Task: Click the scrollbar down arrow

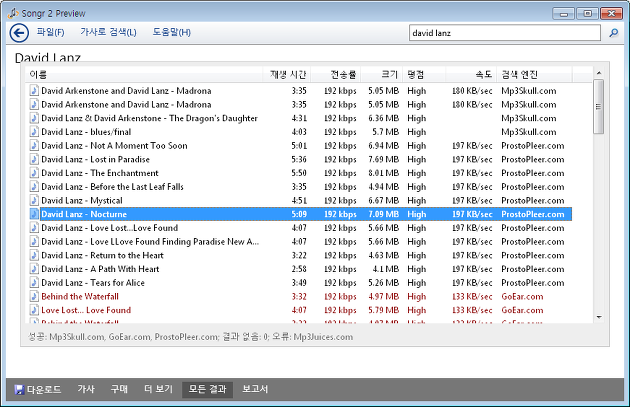Action: point(599,317)
